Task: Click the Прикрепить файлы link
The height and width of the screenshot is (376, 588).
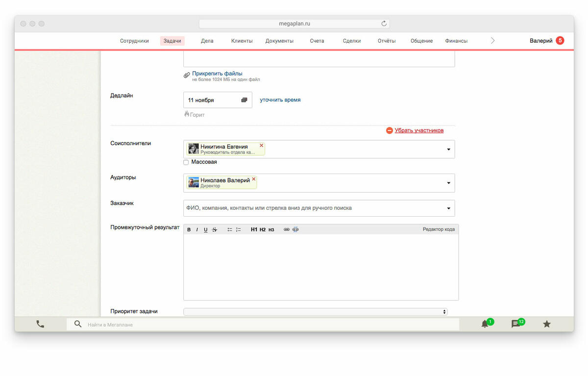Action: (x=217, y=74)
